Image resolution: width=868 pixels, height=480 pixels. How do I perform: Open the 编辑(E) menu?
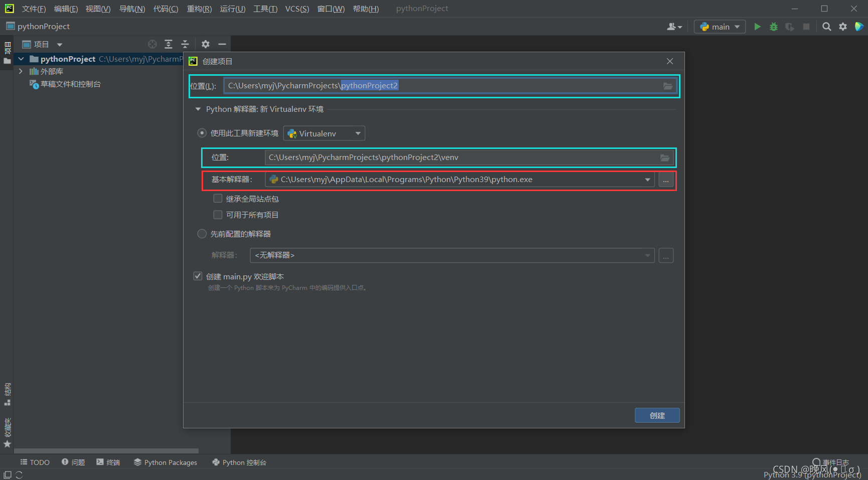66,9
